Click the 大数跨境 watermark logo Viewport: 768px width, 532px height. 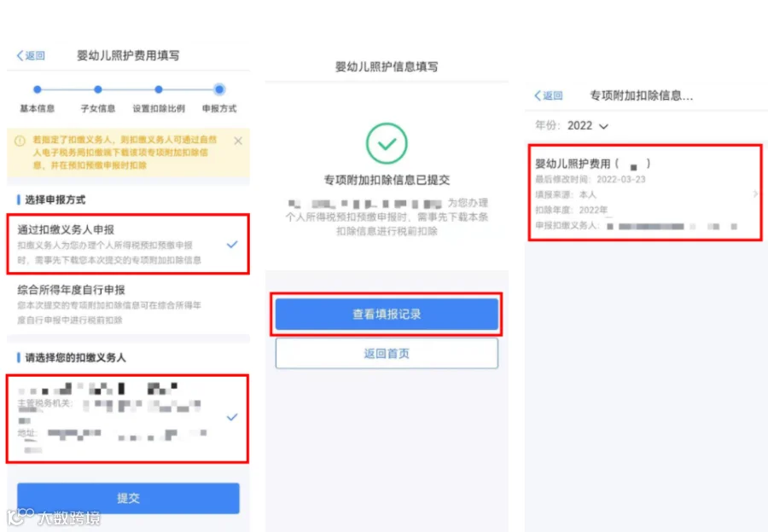(x=53, y=517)
